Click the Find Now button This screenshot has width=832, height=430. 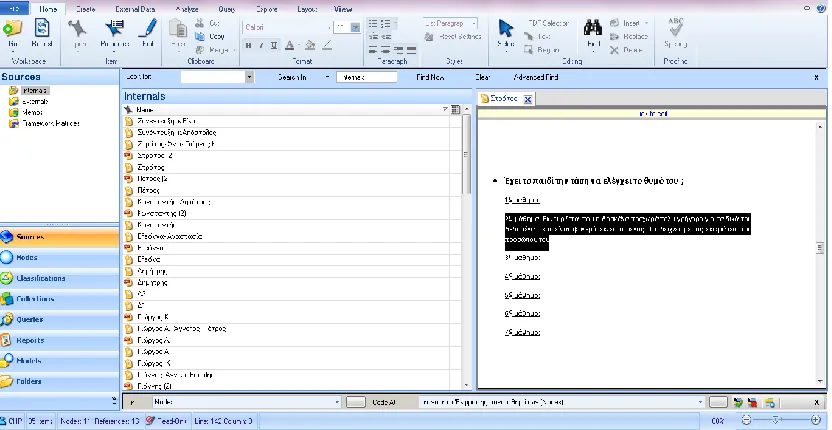coord(430,78)
